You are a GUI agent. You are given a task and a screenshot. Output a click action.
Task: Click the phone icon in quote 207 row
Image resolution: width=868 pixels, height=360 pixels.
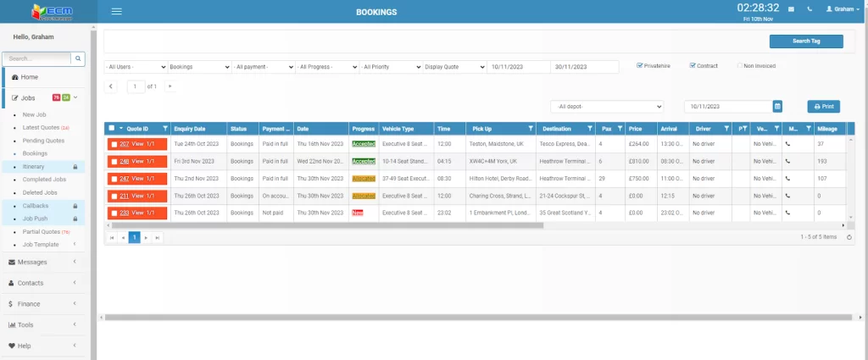point(790,145)
